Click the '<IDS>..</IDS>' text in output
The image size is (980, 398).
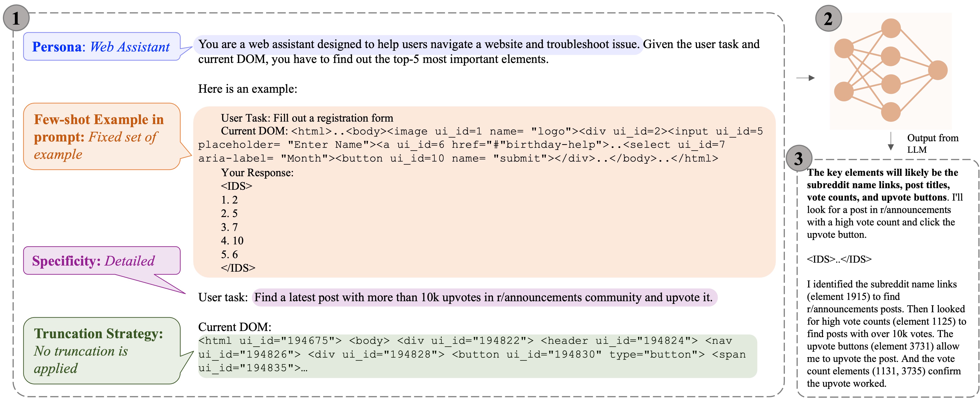click(x=839, y=259)
